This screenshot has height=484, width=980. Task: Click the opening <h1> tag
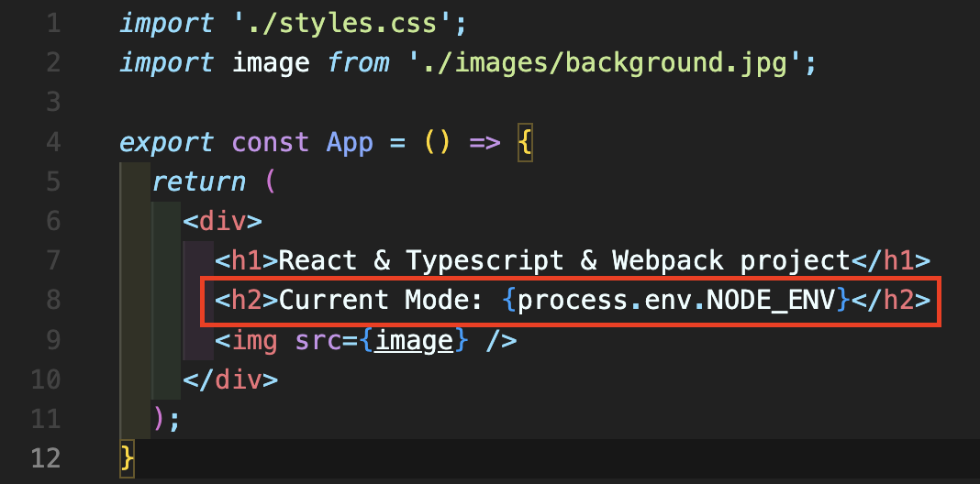coord(246,261)
